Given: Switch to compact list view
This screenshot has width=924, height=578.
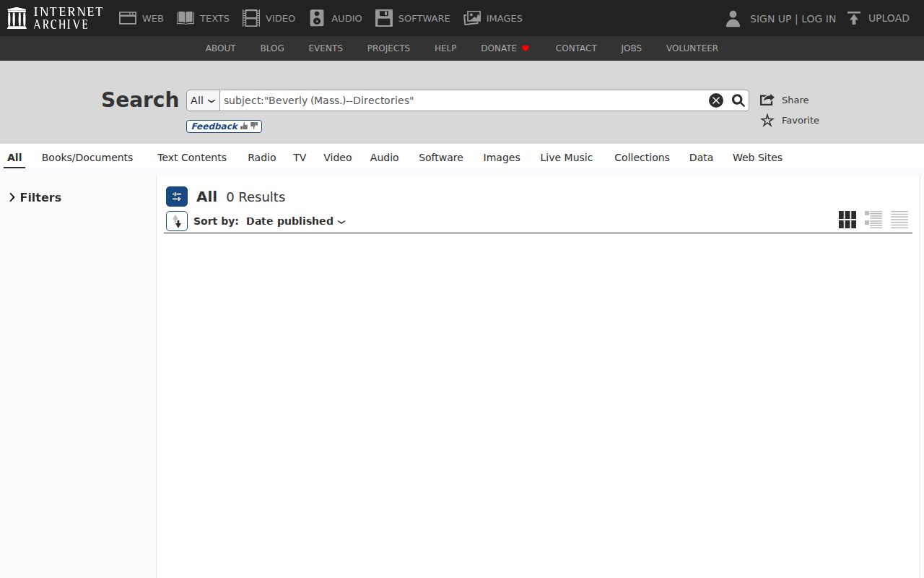Looking at the screenshot, I should (x=899, y=220).
